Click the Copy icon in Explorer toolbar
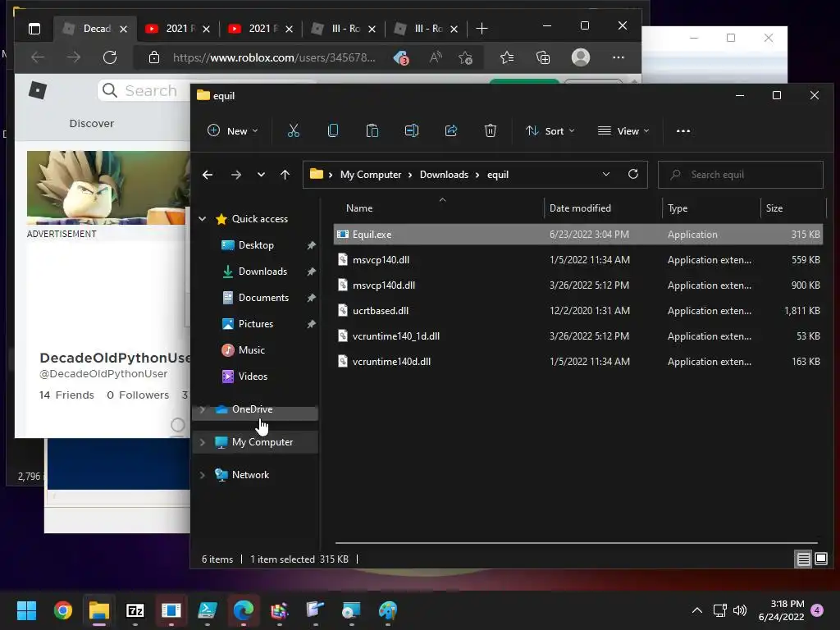Screen dimensions: 840x630 [333, 130]
